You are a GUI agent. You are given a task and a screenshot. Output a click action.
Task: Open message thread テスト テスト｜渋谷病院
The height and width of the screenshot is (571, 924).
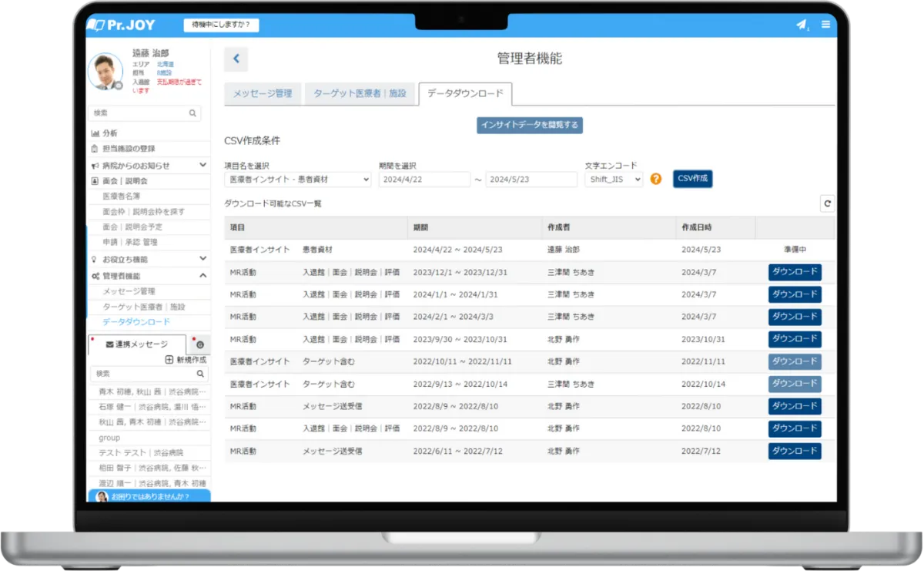click(141, 453)
